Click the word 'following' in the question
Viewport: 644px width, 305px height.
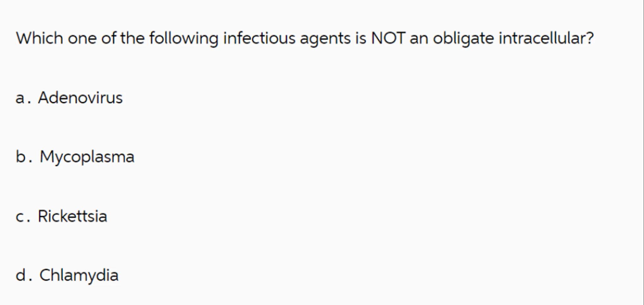point(183,39)
